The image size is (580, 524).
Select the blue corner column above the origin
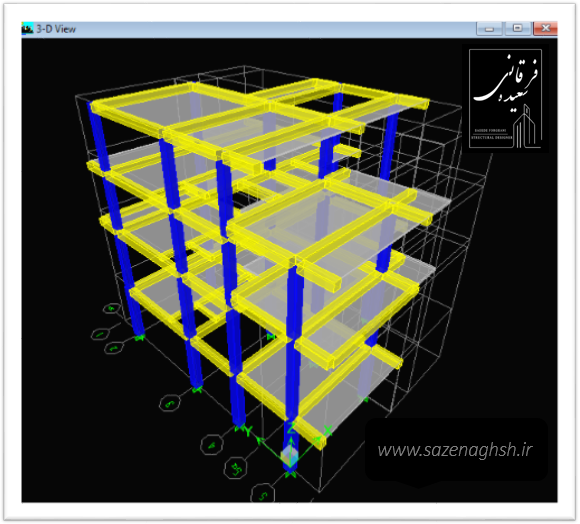293,366
